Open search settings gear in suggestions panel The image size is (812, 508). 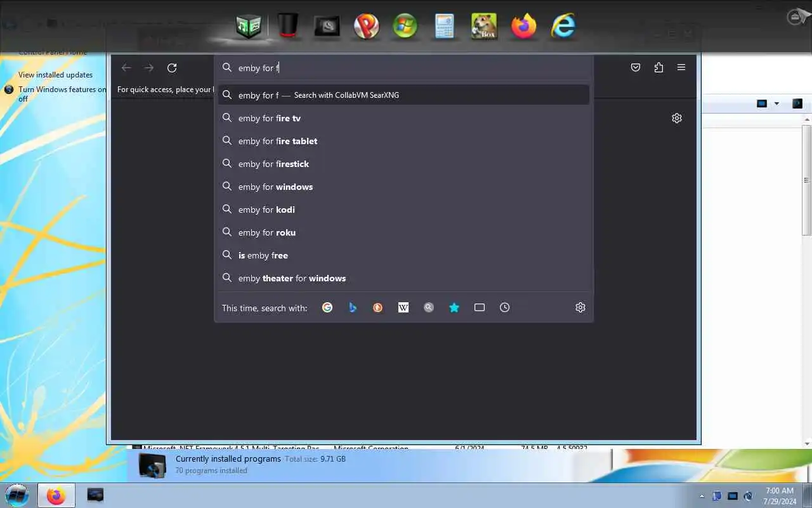coord(580,307)
